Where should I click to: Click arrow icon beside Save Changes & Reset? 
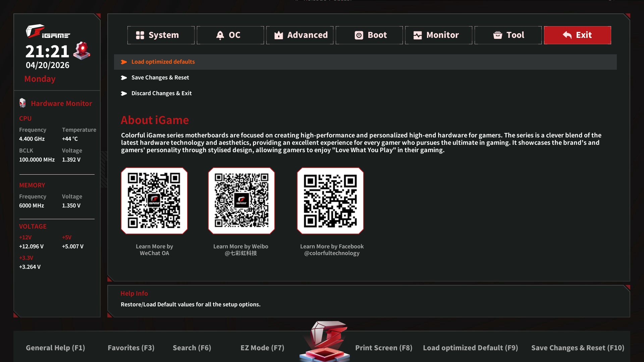tap(124, 78)
